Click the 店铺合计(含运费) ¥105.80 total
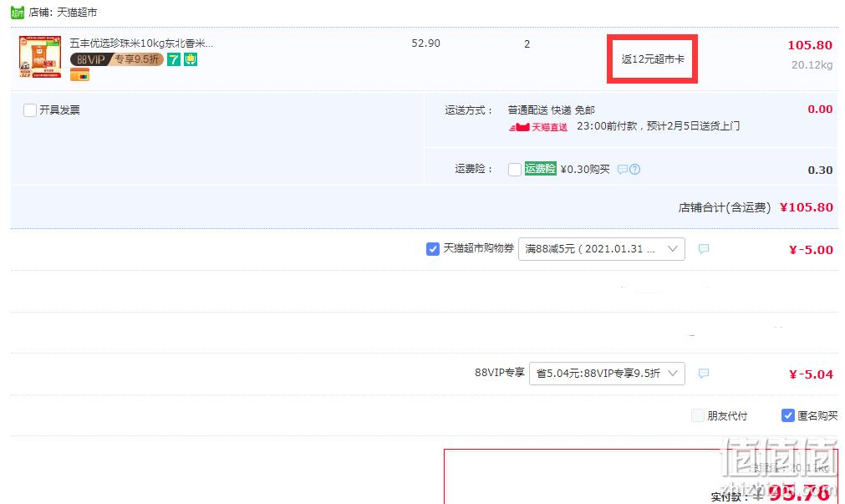The image size is (845, 504). point(756,207)
